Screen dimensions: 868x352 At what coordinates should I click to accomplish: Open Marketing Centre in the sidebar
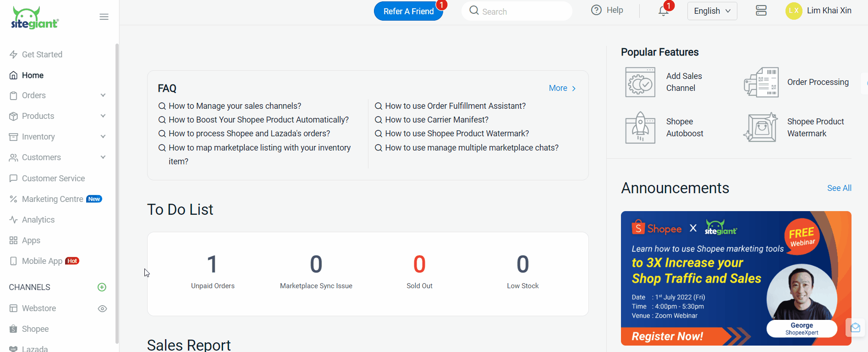tap(52, 199)
